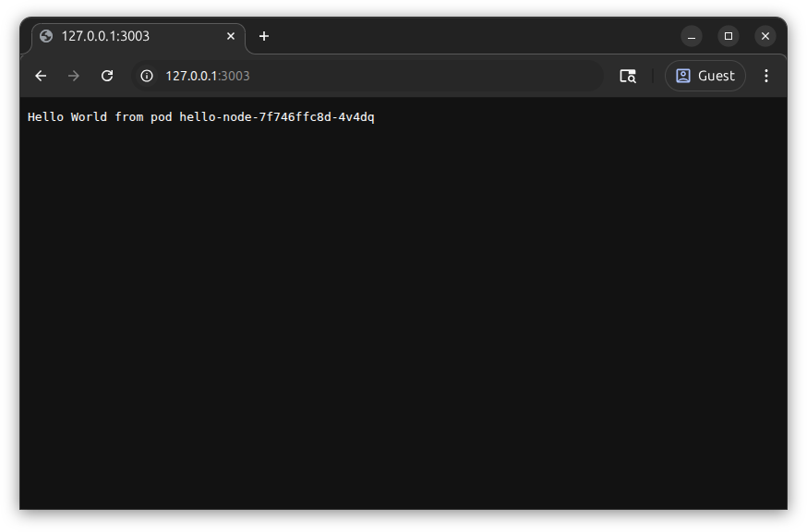Screen dimensions: 807x532
Task: Maximize the browser window
Action: pyautogui.click(x=729, y=36)
